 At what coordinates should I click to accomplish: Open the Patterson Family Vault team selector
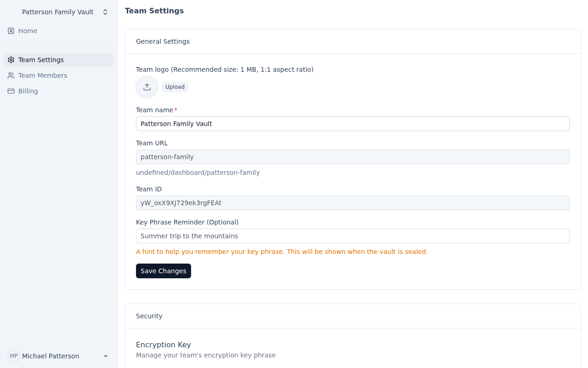click(x=58, y=12)
